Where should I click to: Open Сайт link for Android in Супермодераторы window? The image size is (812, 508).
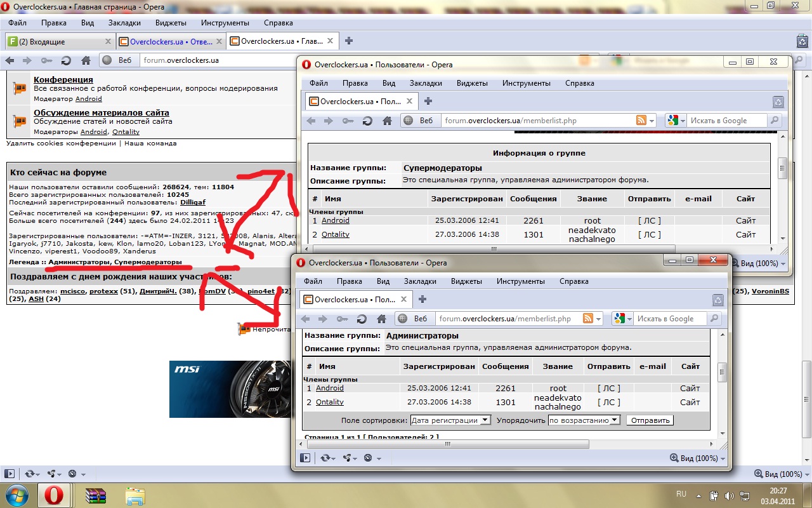[746, 220]
